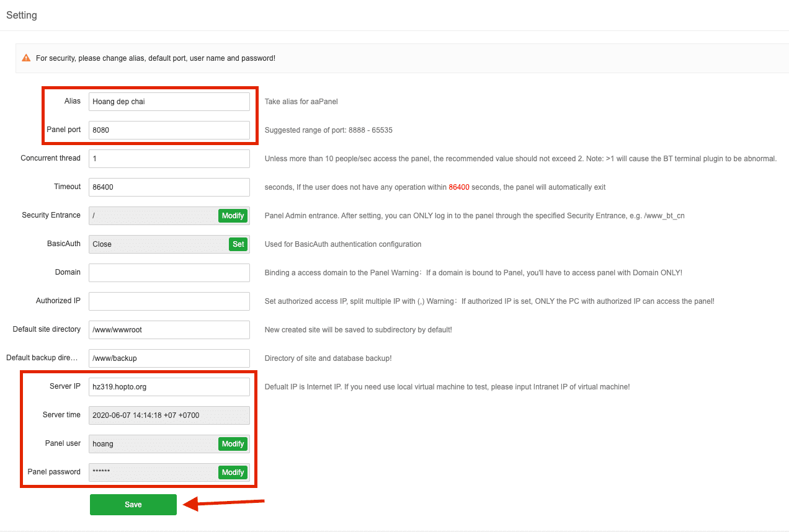The width and height of the screenshot is (789, 532).
Task: Modify the Panel user name
Action: 233,444
